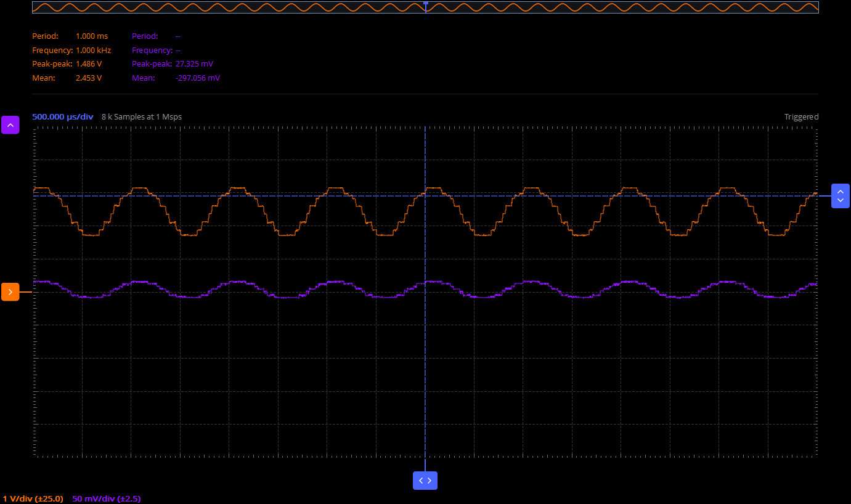Click the orange 'Peak-peak:' measurement label
851x504 pixels.
click(52, 64)
